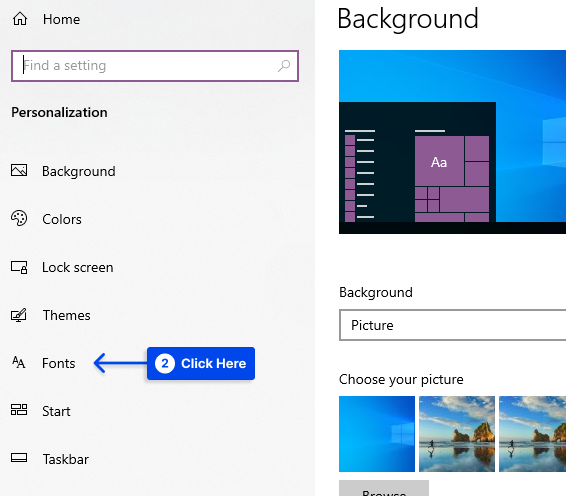Click the desktop preview image
Image resolution: width=566 pixels, height=496 pixels.
452,142
